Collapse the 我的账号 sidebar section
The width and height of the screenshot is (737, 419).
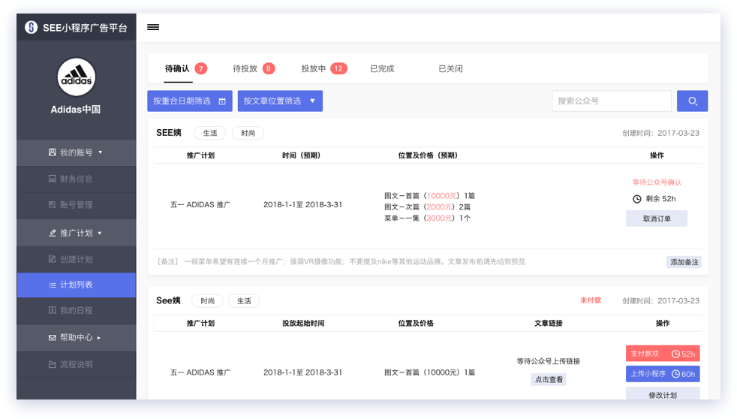coord(76,153)
